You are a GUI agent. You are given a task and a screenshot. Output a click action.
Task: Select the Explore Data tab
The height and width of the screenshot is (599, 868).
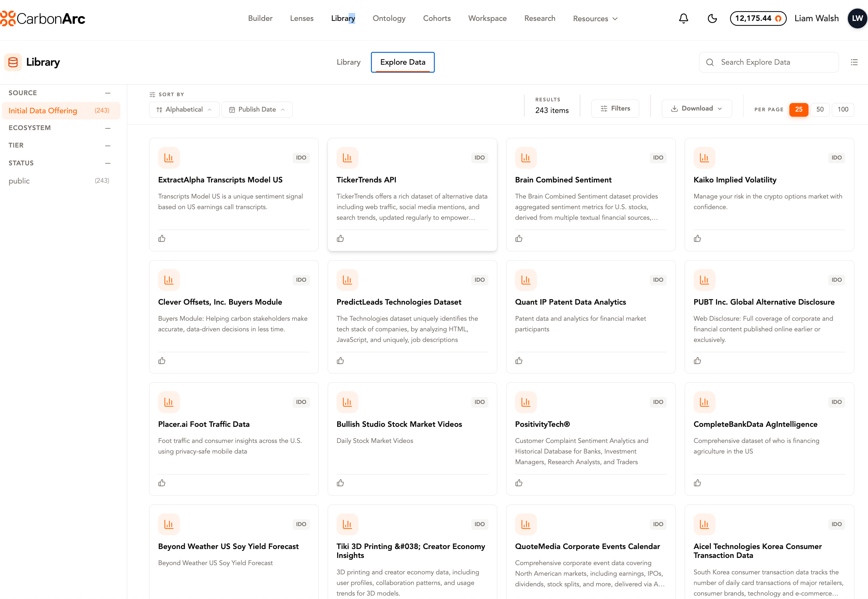coord(403,62)
